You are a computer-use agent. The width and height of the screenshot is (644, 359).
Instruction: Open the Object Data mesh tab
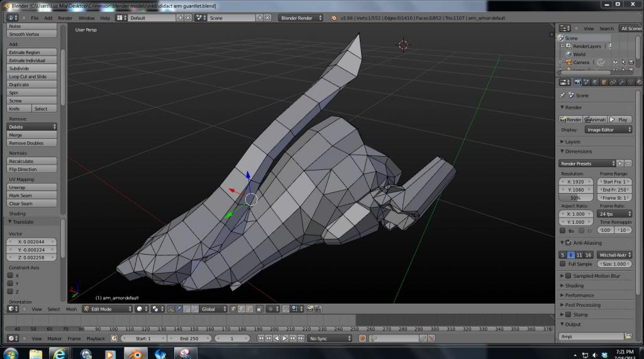point(631,82)
